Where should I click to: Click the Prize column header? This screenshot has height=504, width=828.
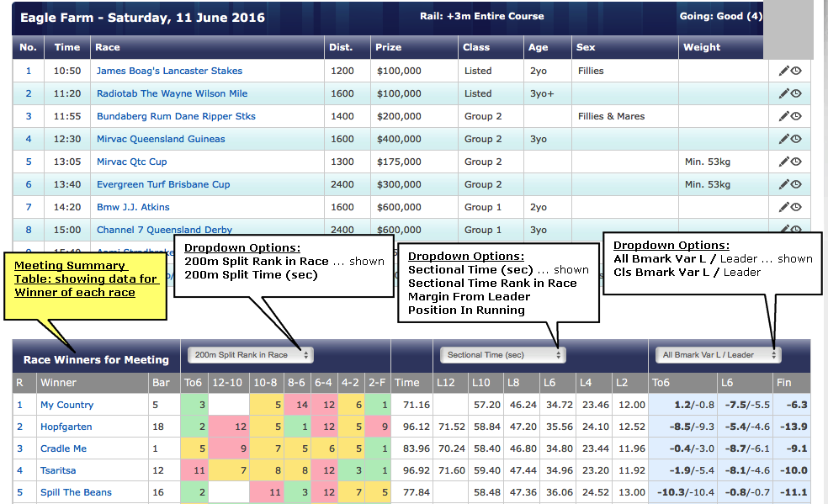pos(388,48)
